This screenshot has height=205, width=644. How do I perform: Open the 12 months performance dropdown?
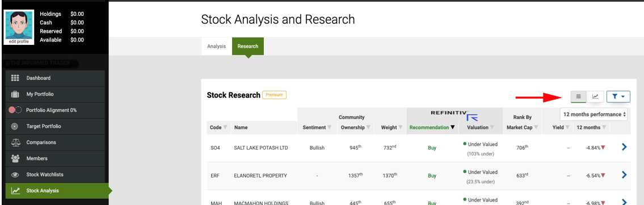(x=594, y=114)
